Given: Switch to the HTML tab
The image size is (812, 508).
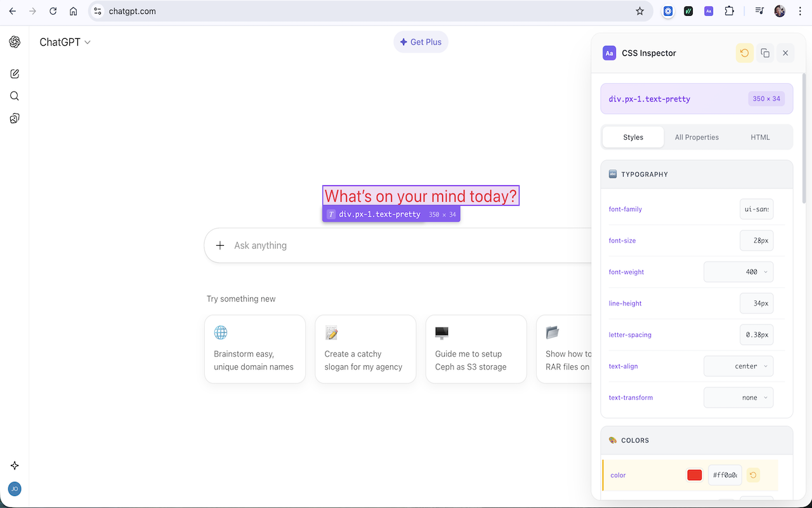Looking at the screenshot, I should coord(760,137).
